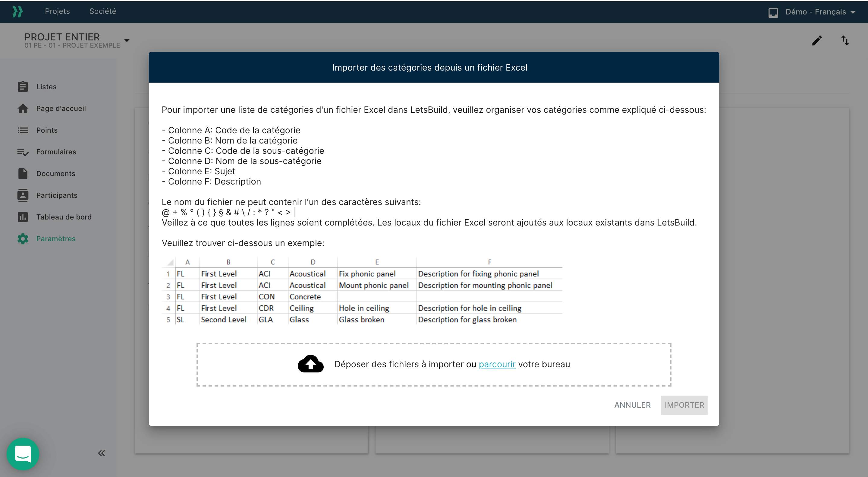Click the Excel example table image

click(x=362, y=291)
